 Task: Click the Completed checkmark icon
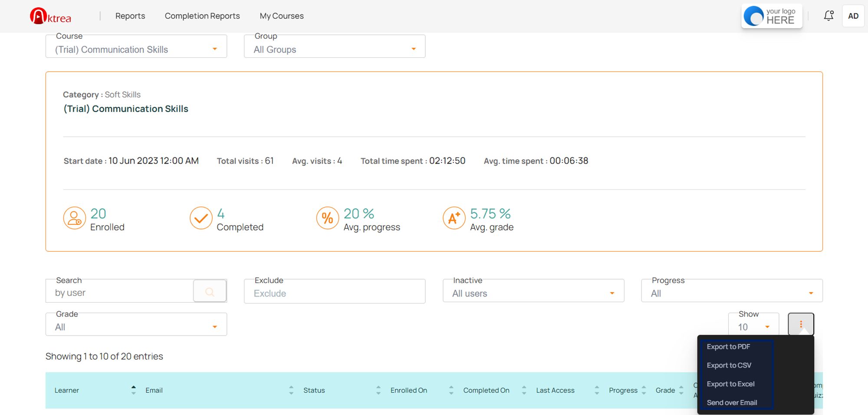201,218
